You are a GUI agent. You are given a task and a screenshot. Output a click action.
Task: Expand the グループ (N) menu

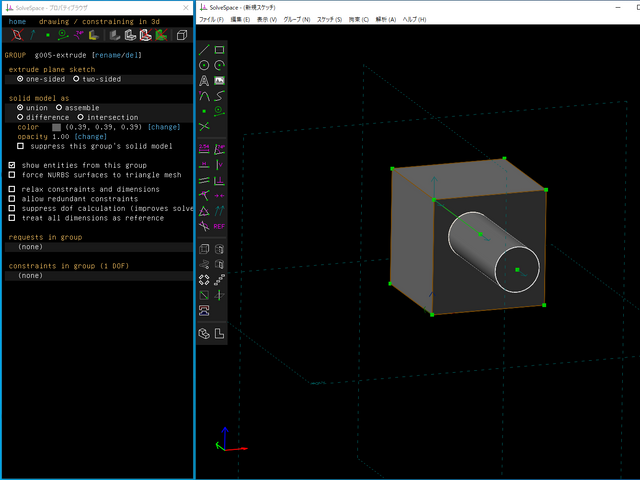click(297, 19)
